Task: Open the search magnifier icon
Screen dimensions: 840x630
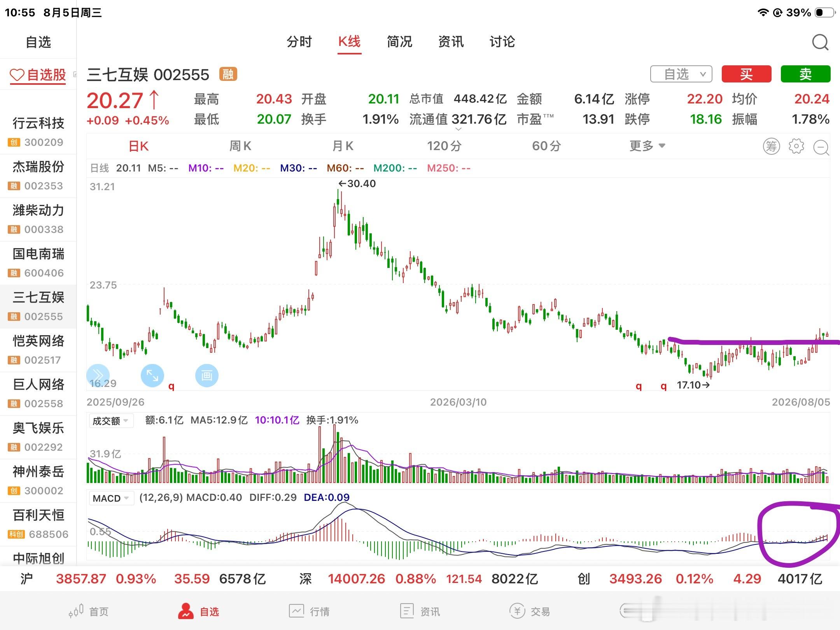Action: [x=820, y=42]
